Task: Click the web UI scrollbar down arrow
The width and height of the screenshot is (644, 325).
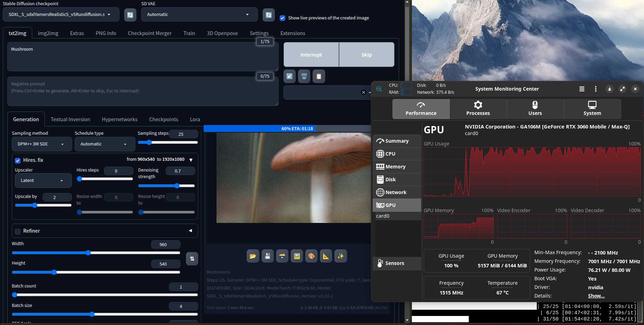Action: coord(407,320)
